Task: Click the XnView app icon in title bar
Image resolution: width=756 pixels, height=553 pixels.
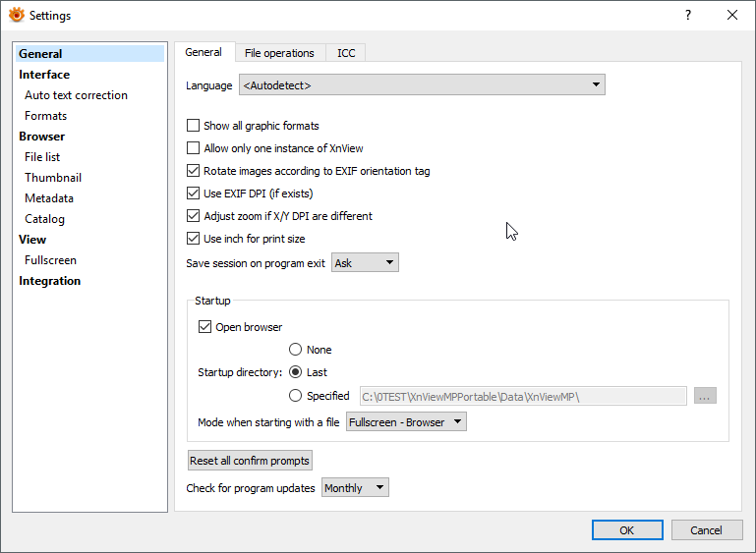Action: point(17,15)
